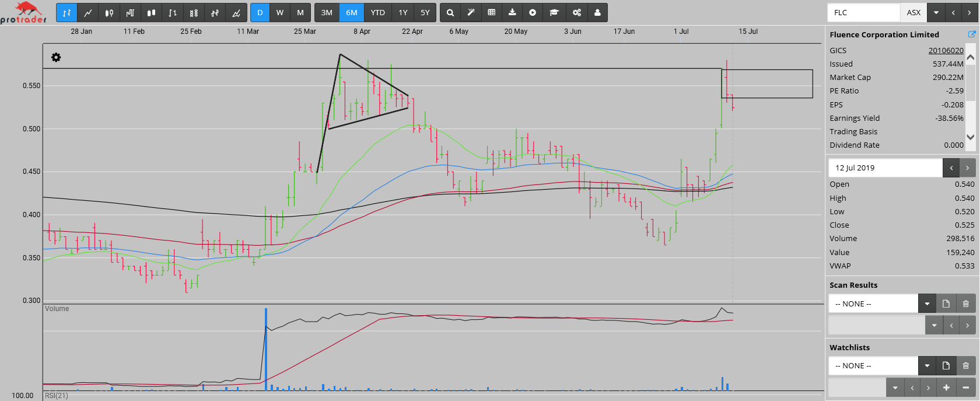This screenshot has height=401, width=980.
Task: Select the step-line chart style icon
Action: pyautogui.click(x=130, y=13)
